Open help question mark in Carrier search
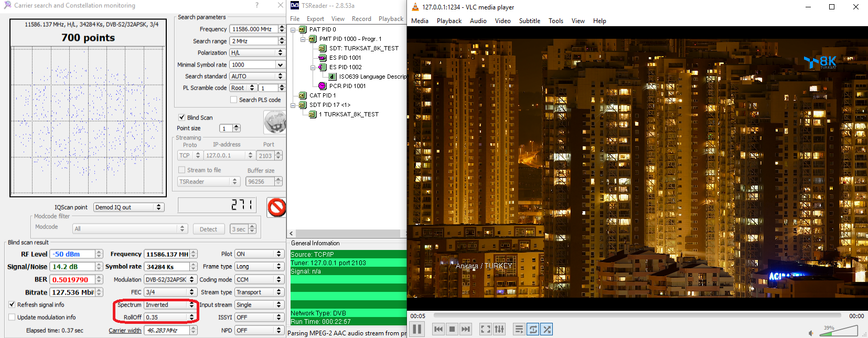 tap(256, 5)
